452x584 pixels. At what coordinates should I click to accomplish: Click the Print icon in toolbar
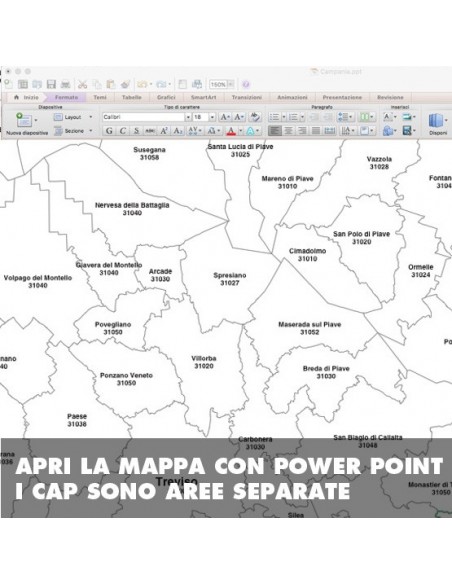(x=66, y=85)
